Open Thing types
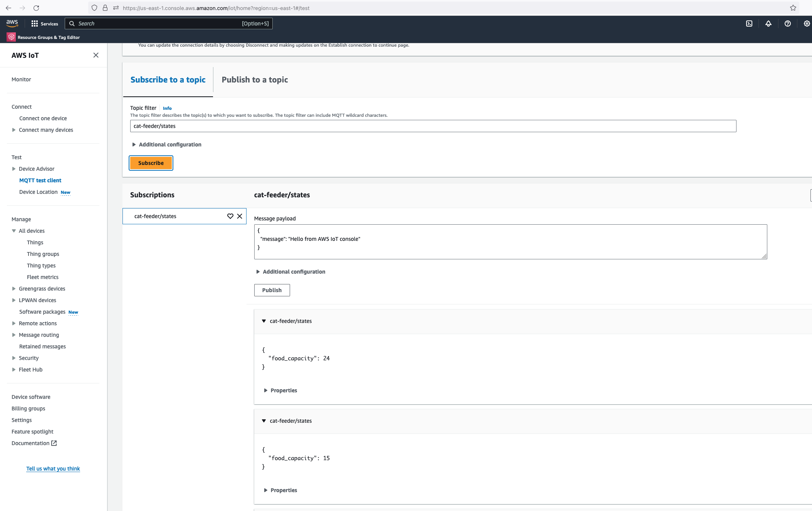This screenshot has width=812, height=511. tap(41, 266)
